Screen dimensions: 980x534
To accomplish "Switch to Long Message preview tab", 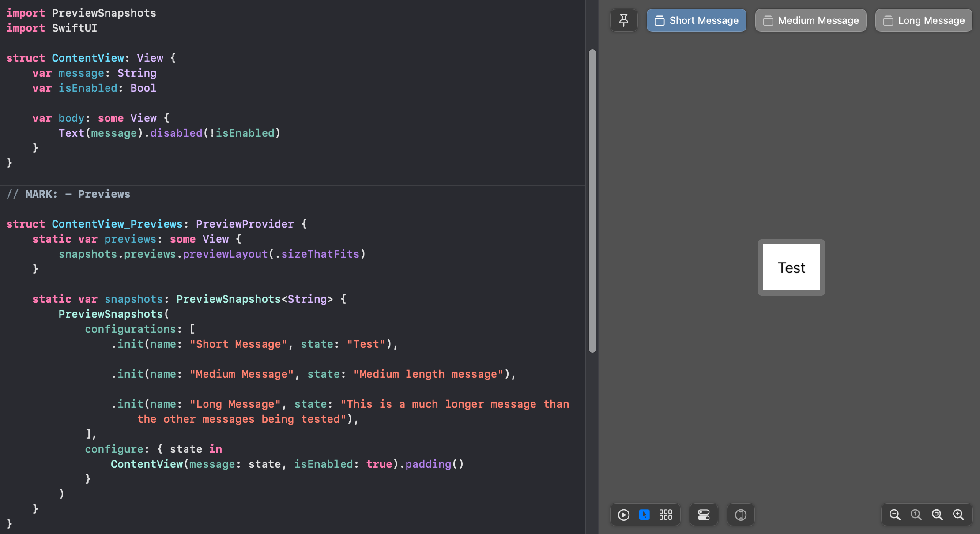I will (924, 20).
